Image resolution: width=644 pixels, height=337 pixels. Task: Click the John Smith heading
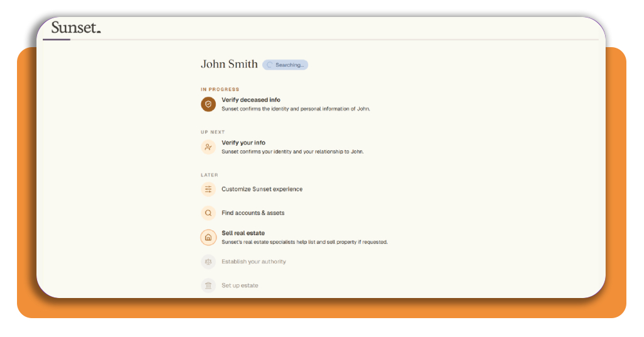point(229,64)
